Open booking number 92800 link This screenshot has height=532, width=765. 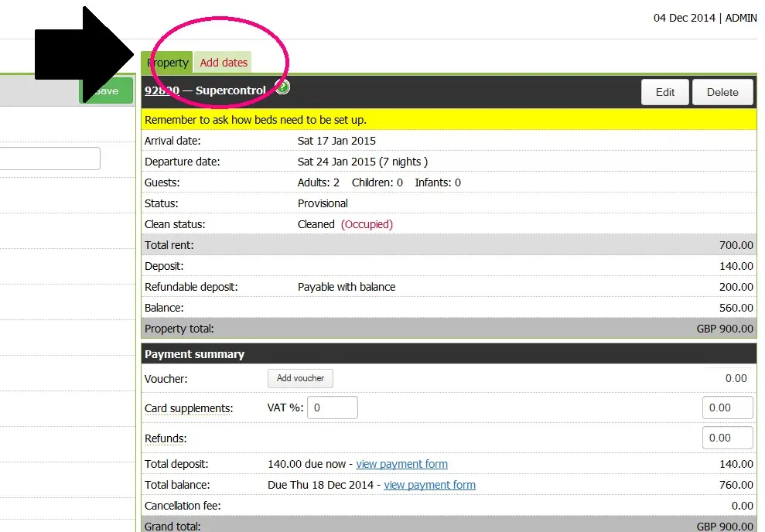point(162,90)
